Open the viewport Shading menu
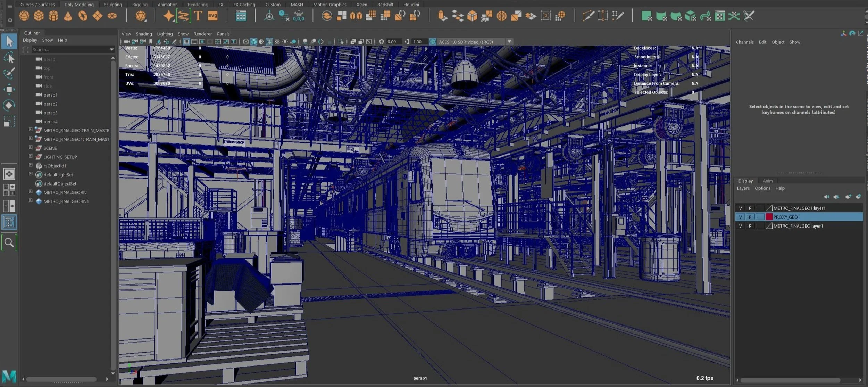 click(x=144, y=34)
